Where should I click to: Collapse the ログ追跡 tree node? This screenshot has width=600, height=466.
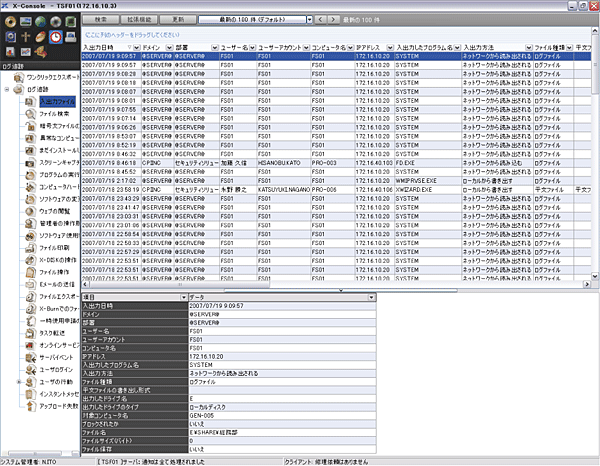8,89
